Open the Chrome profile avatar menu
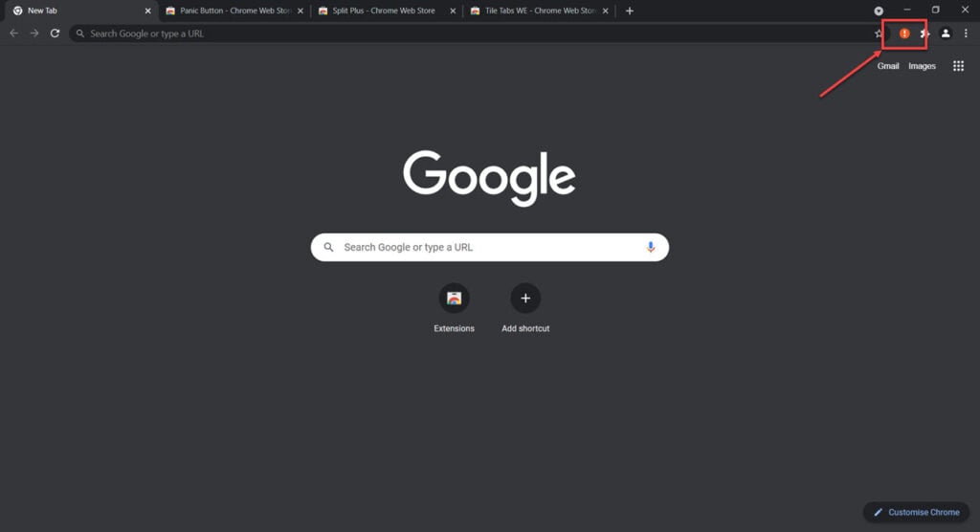The height and width of the screenshot is (532, 980). click(946, 33)
